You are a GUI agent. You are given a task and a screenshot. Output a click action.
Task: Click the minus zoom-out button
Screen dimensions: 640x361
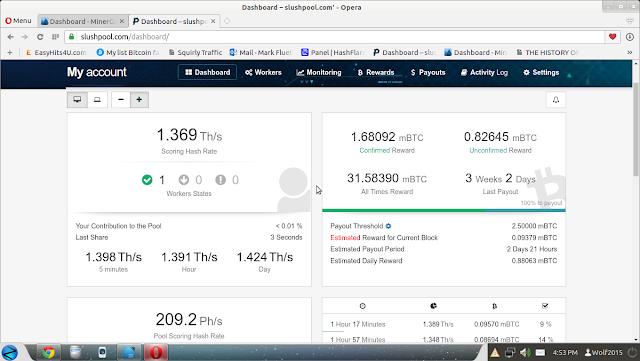point(121,100)
